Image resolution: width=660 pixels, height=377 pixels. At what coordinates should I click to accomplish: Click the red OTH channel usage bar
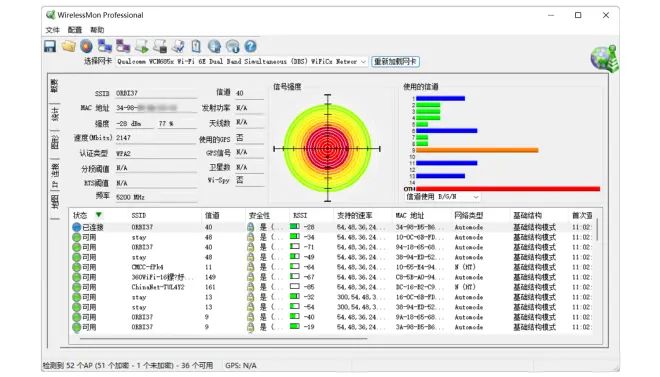pos(508,189)
